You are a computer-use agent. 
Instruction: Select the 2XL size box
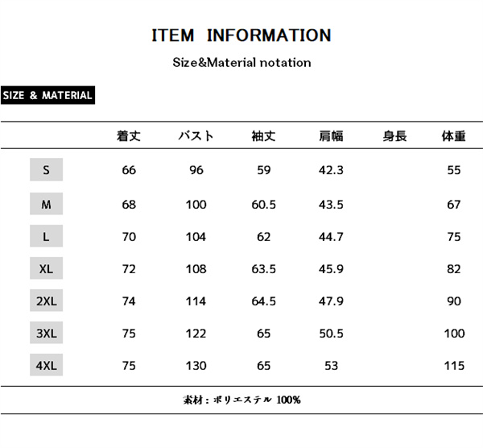47,301
